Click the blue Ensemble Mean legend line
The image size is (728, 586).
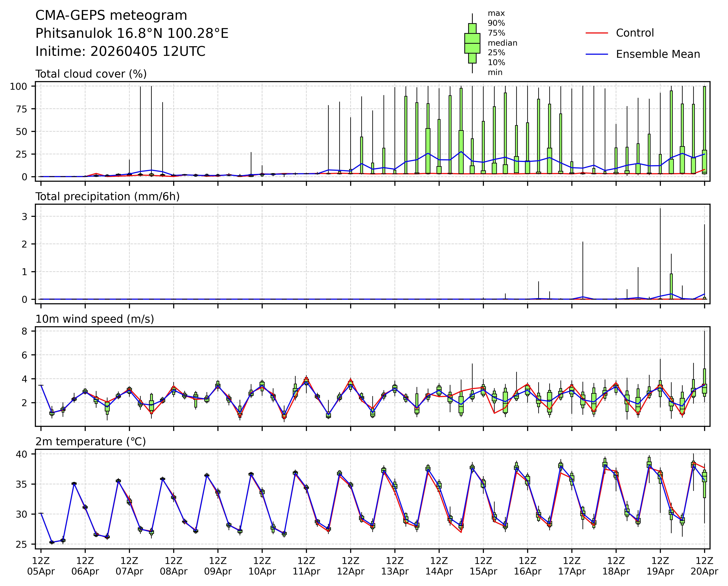[597, 54]
